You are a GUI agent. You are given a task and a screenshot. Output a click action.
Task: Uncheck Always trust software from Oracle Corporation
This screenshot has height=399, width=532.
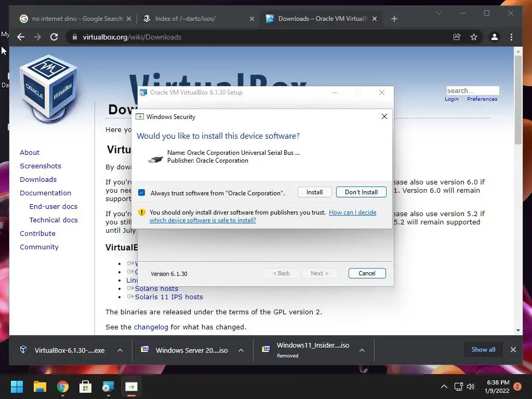142,193
